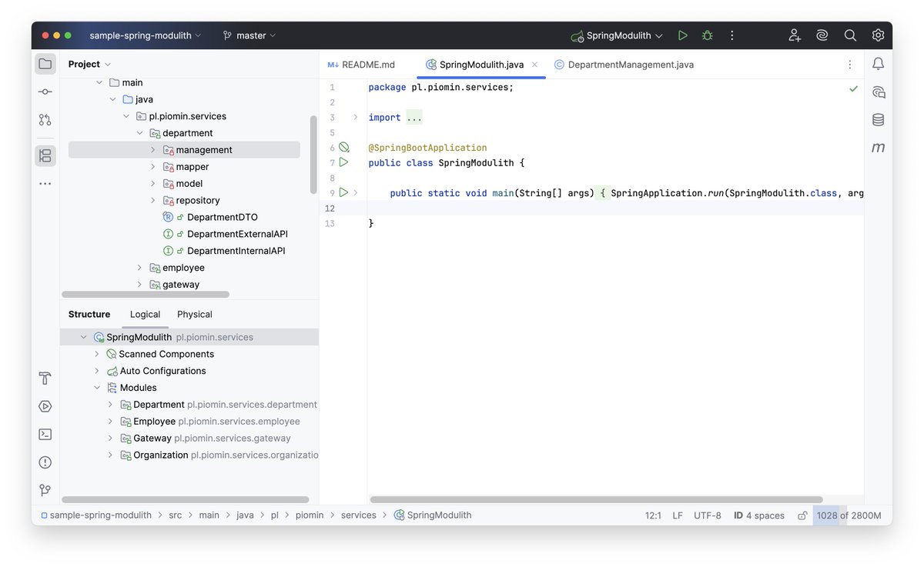
Task: Click the memory indicator 1028 of 2800M
Action: [849, 515]
